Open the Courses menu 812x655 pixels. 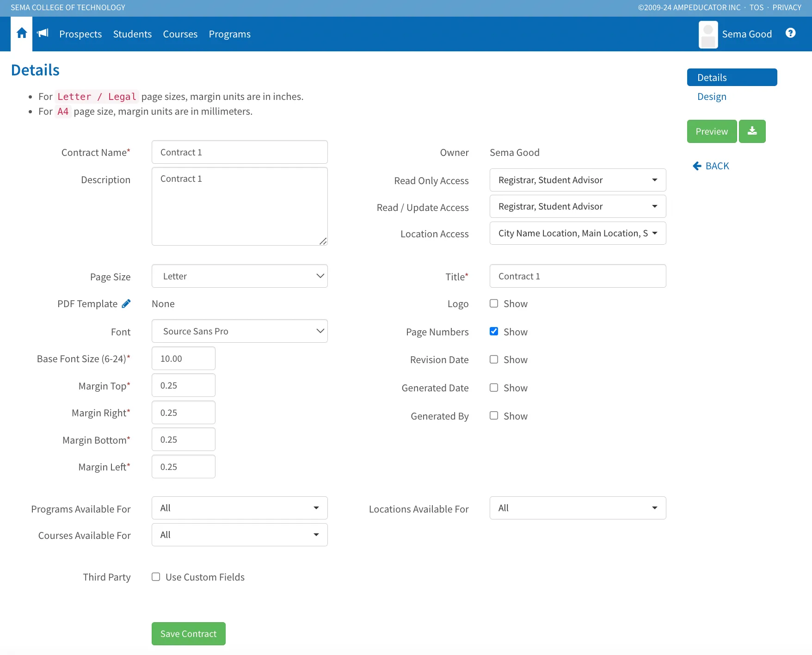click(x=180, y=34)
